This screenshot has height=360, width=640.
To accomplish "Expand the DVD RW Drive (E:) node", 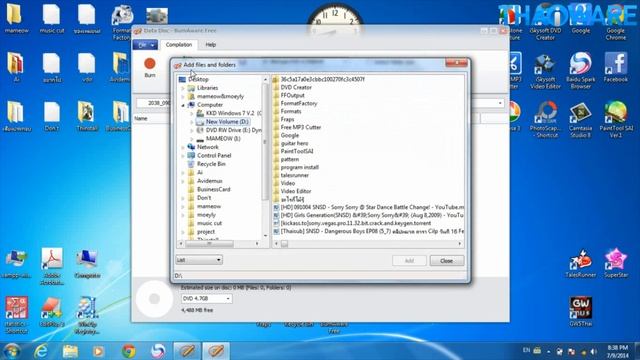I will (191, 130).
